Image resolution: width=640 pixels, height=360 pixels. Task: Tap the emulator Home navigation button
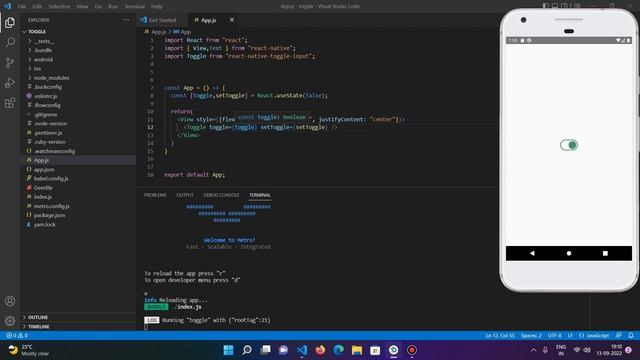569,253
